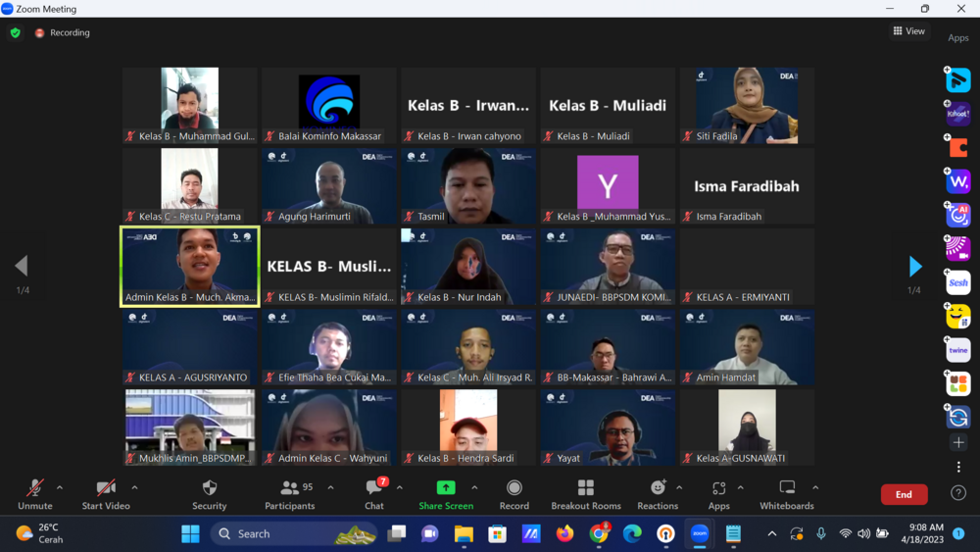Open the Reactions emoji picker
The width and height of the screenshot is (980, 552).
658,493
